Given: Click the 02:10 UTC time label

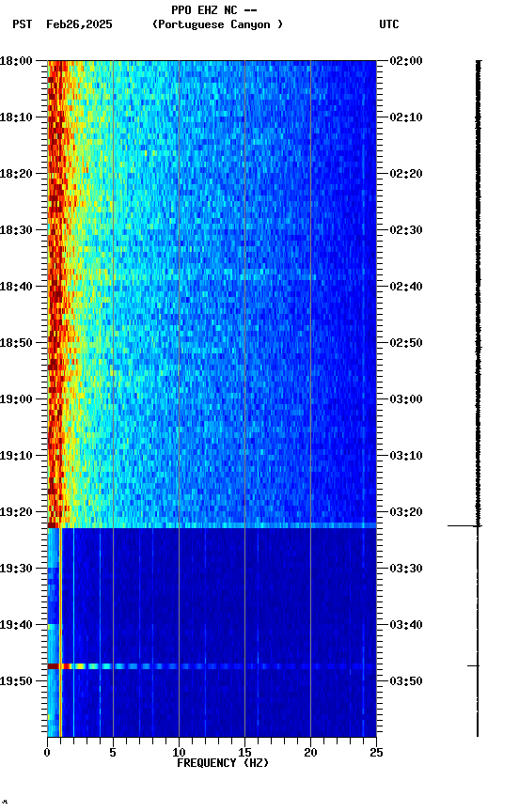Looking at the screenshot, I should pyautogui.click(x=406, y=117).
